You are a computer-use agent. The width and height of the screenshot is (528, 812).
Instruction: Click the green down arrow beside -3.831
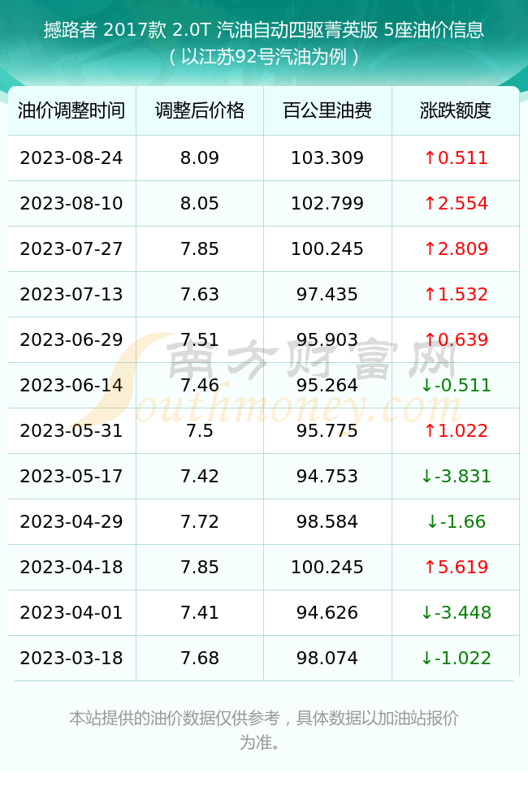coord(426,477)
